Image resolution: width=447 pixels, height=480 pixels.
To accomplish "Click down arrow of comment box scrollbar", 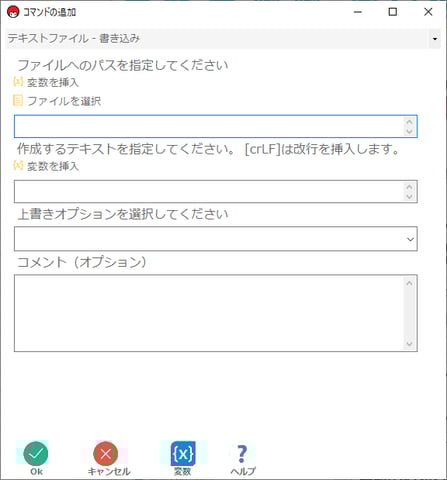I will point(409,344).
